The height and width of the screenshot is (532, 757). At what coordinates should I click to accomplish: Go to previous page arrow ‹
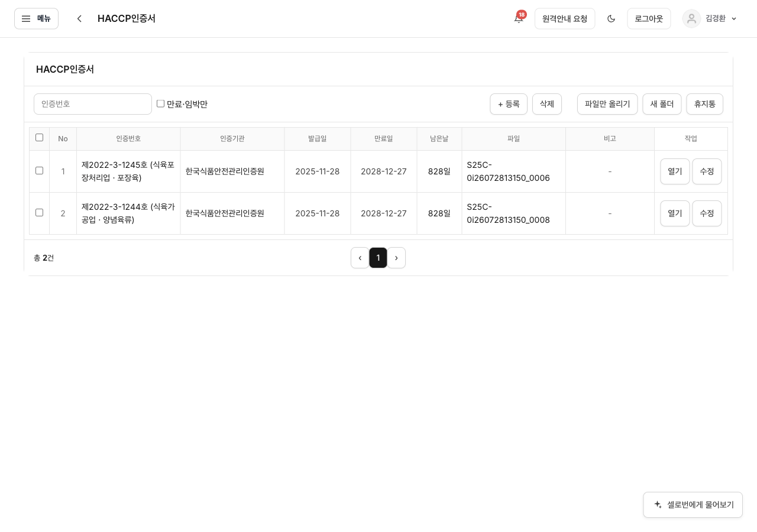tap(360, 258)
